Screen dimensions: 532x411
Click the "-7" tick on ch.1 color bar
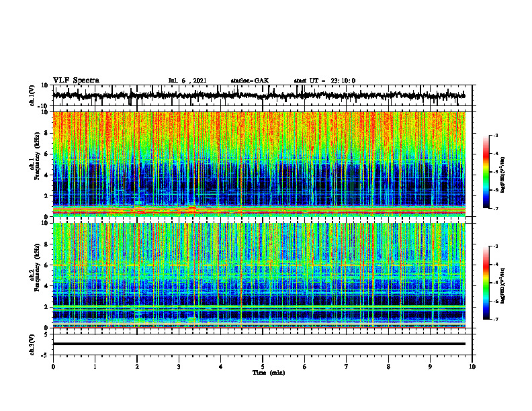pyautogui.click(x=496, y=208)
